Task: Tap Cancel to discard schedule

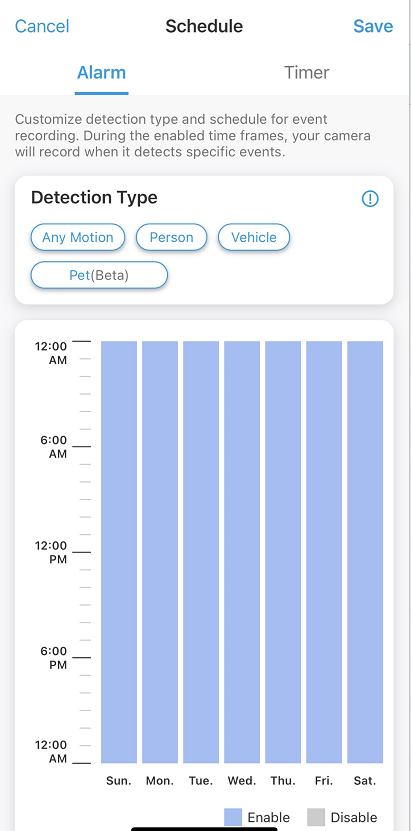Action: click(42, 26)
